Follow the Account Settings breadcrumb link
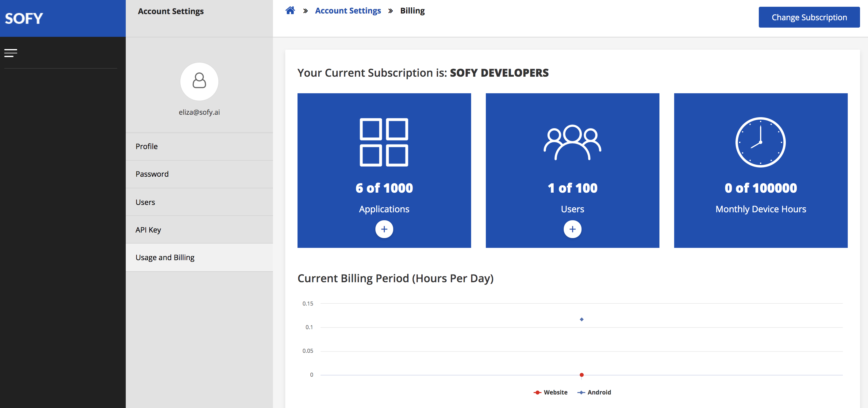 [x=348, y=11]
